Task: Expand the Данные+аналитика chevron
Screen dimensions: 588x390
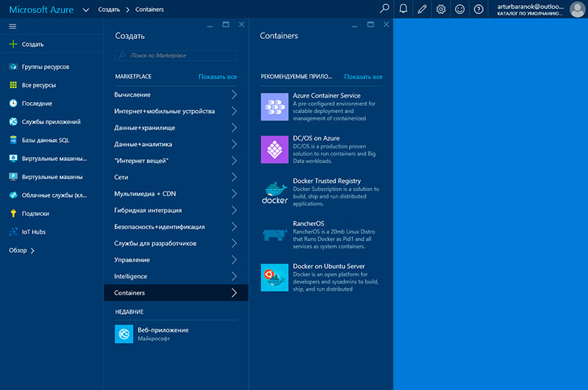Action: coord(234,144)
